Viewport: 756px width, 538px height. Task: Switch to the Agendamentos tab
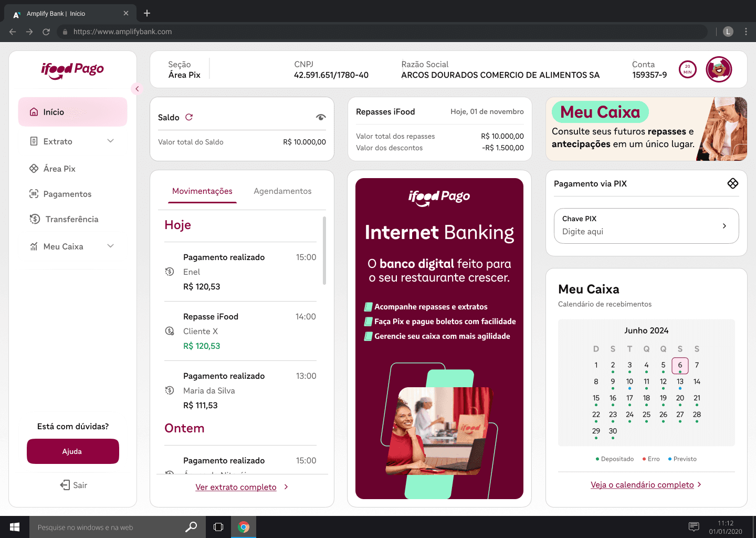282,191
